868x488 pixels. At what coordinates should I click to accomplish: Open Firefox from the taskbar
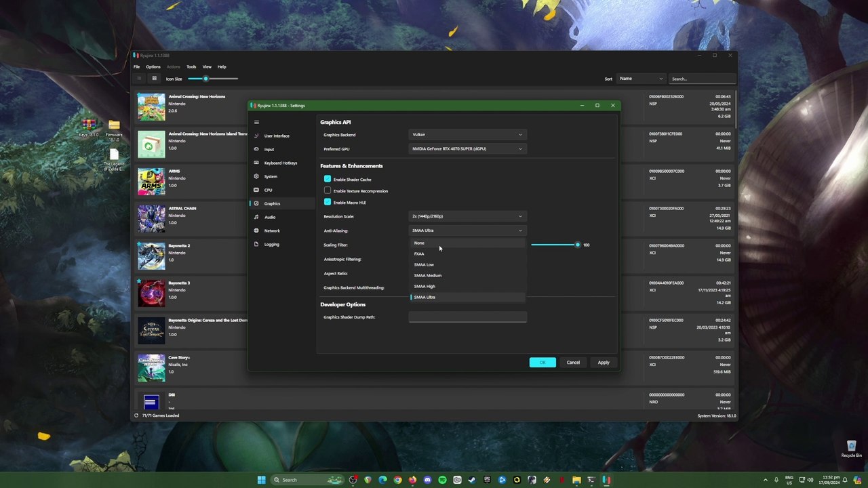412,480
